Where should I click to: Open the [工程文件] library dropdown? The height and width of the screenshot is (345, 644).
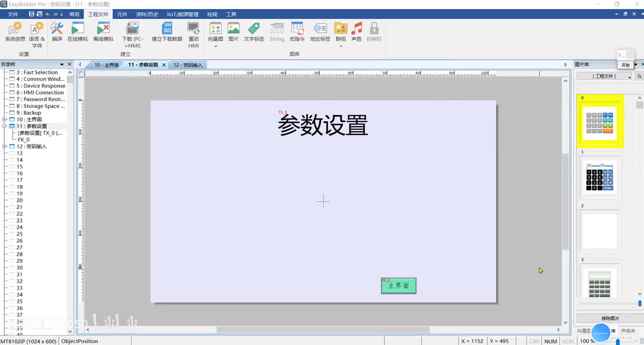click(604, 76)
